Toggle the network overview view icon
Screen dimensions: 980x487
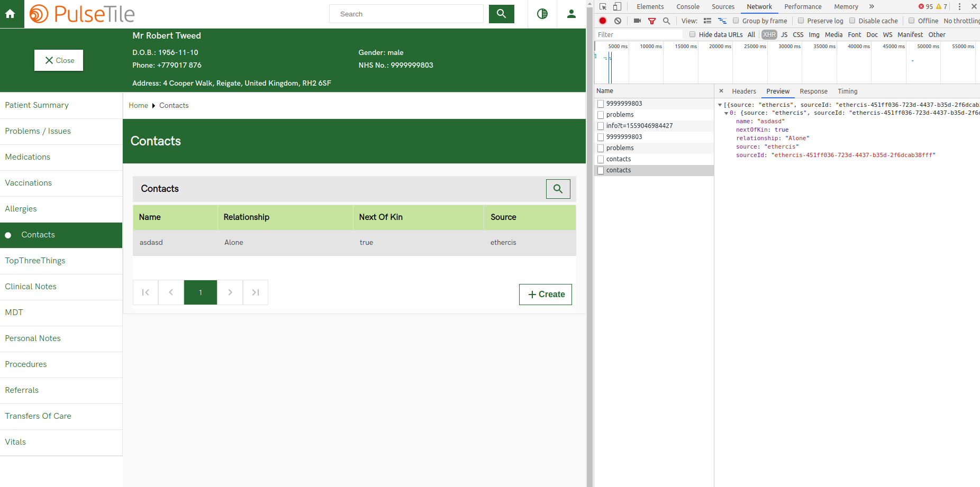pos(722,21)
